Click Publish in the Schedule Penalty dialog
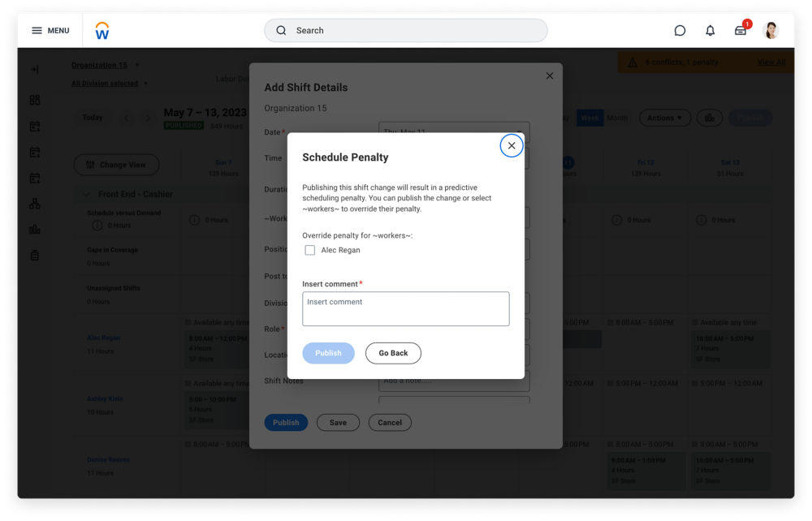This screenshot has height=521, width=812. 328,353
